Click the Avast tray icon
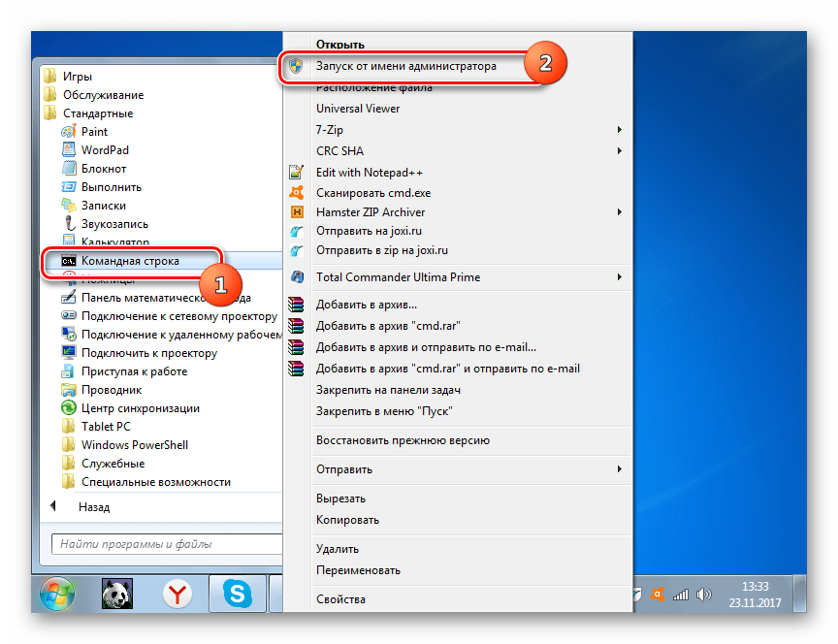This screenshot has height=644, width=838. [x=658, y=594]
